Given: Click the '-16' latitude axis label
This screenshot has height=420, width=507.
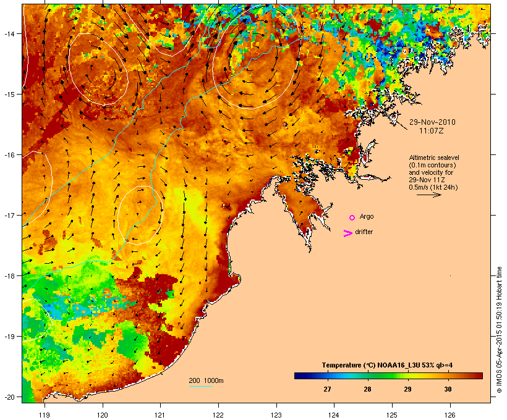Looking at the screenshot, I should coord(9,155).
